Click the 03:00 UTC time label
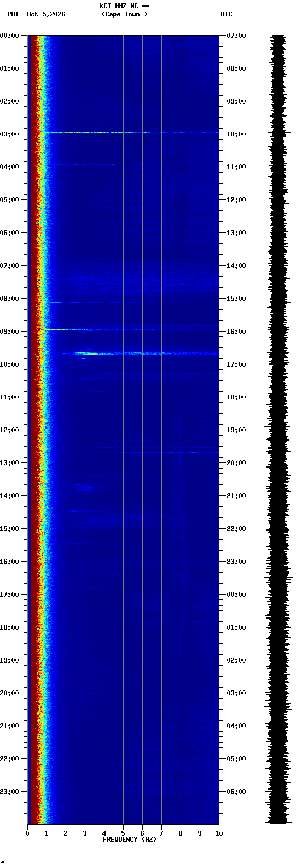302x868 pixels. 236,693
